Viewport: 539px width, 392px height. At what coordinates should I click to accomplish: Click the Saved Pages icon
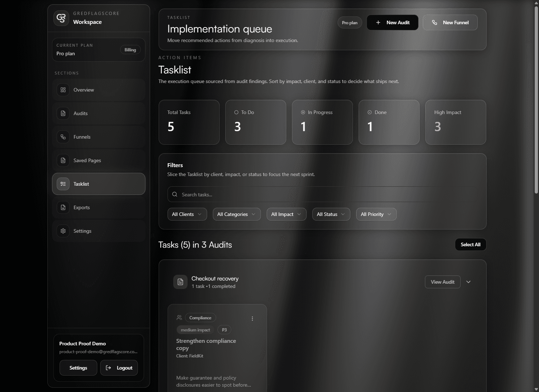tap(63, 160)
